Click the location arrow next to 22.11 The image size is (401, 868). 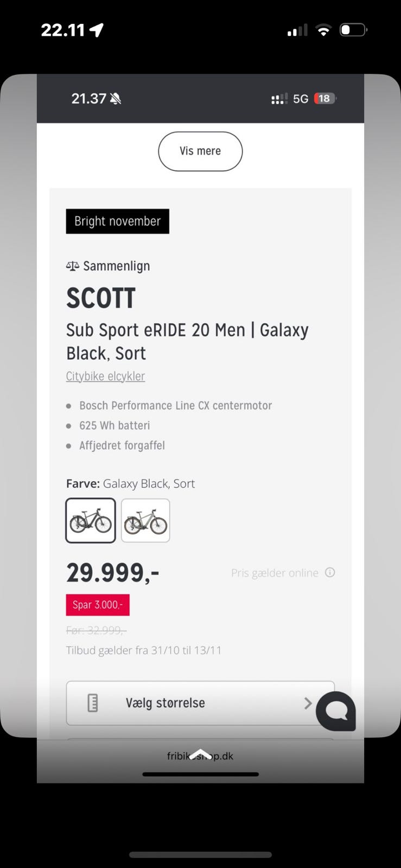click(x=97, y=30)
